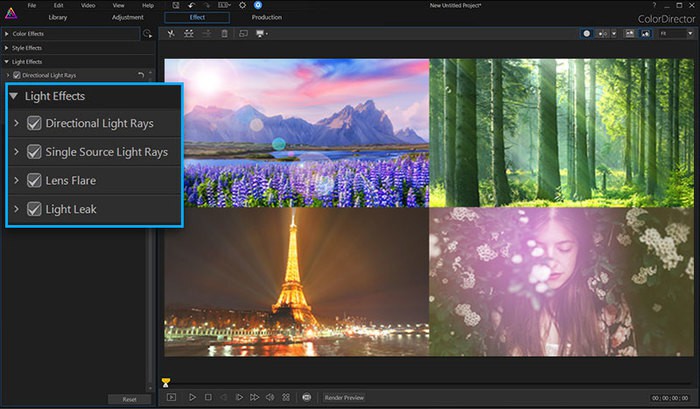
Task: Uncheck the Single Source Light Rays checkbox
Action: pos(34,152)
